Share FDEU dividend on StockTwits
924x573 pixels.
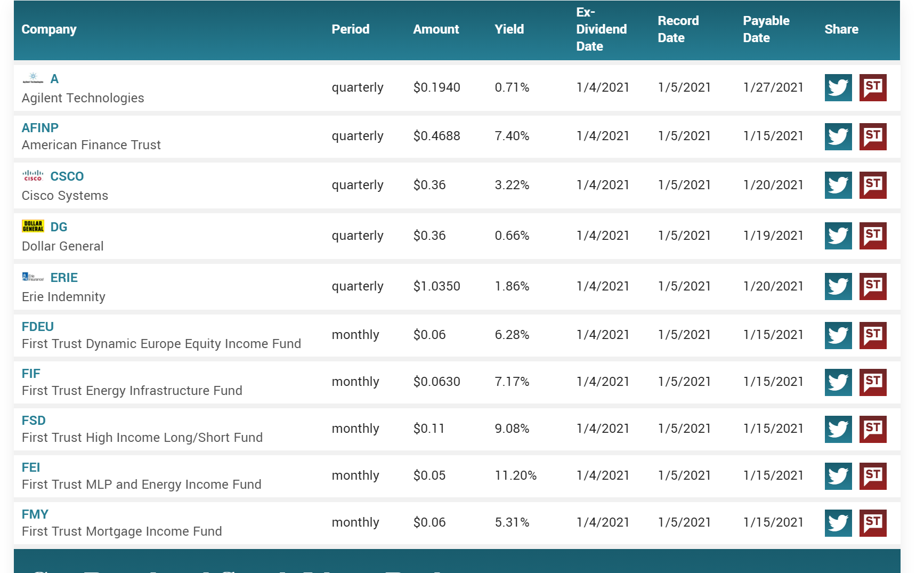click(x=873, y=335)
